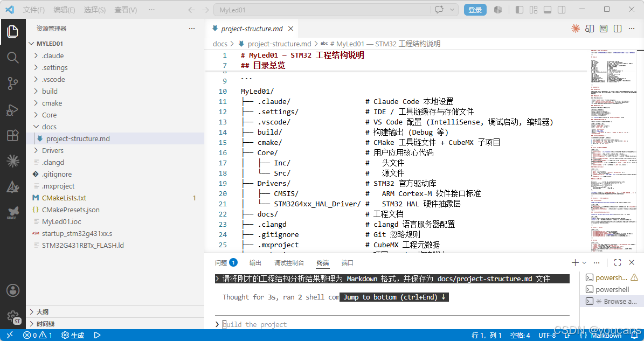Click the errors and warnings status indicator
Viewport: 644px width, 341px height.
37,335
